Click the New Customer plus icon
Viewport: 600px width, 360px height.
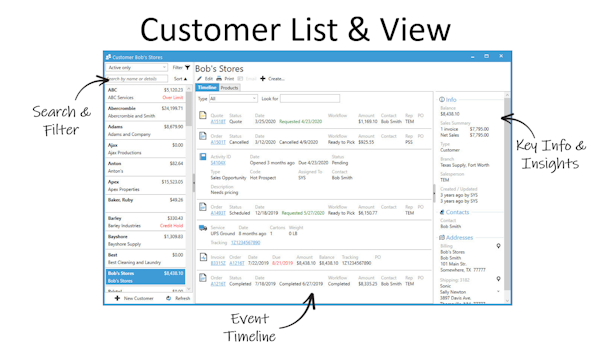click(117, 298)
